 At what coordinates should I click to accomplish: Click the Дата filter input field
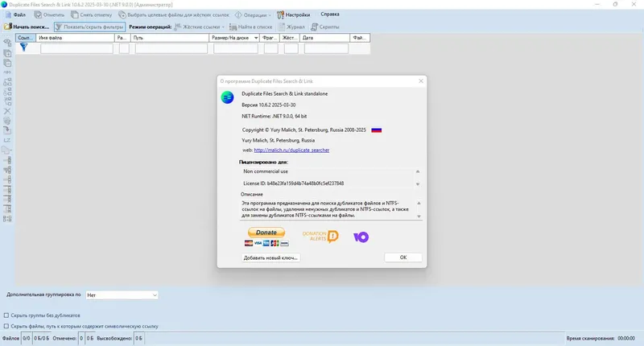[x=326, y=48]
